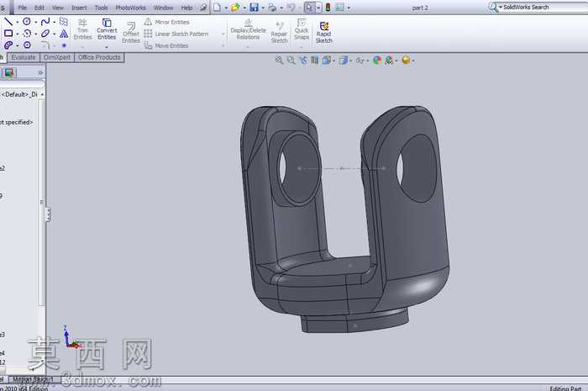Toggle Rapid Sketch mode
The image size is (588, 391).
tap(324, 32)
